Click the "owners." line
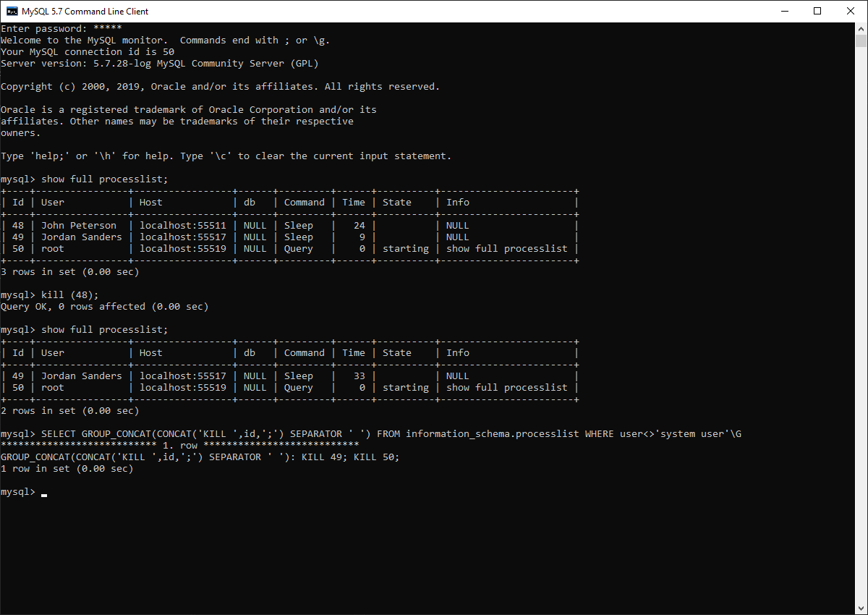The image size is (868, 615). click(x=21, y=133)
